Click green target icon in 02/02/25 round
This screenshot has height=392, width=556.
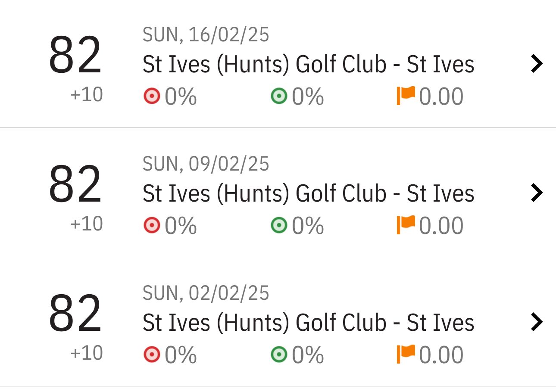tap(279, 355)
